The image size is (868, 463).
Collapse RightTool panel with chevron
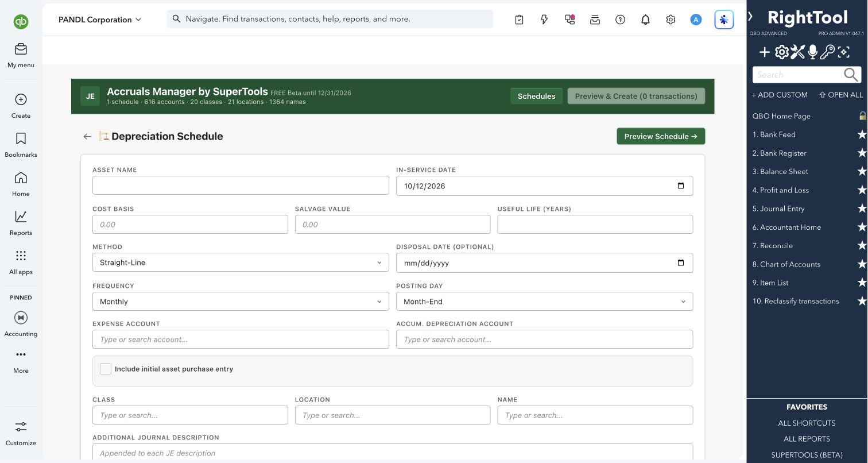tap(750, 17)
